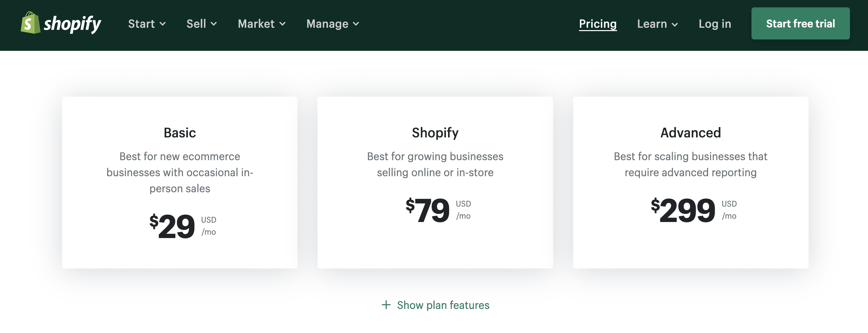This screenshot has width=868, height=333.
Task: Click the Shopify shopping bag logo icon
Action: tap(30, 23)
